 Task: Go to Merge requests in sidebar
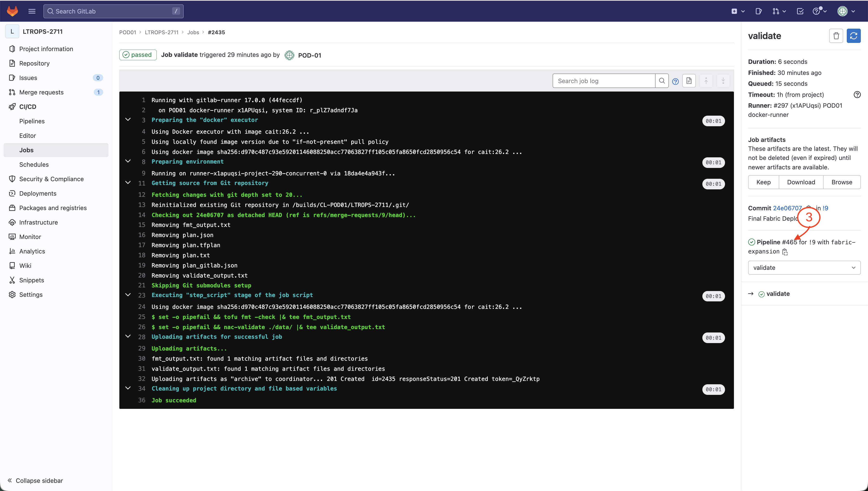[41, 92]
